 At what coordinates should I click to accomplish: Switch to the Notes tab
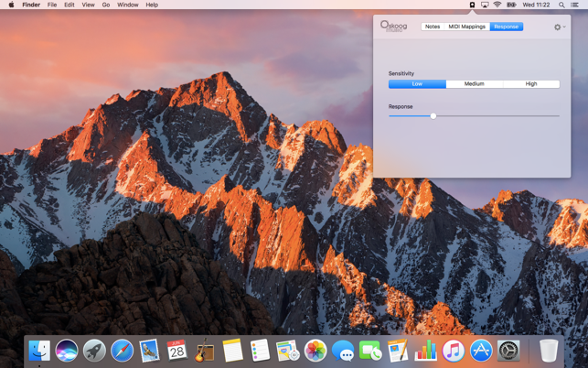(433, 27)
